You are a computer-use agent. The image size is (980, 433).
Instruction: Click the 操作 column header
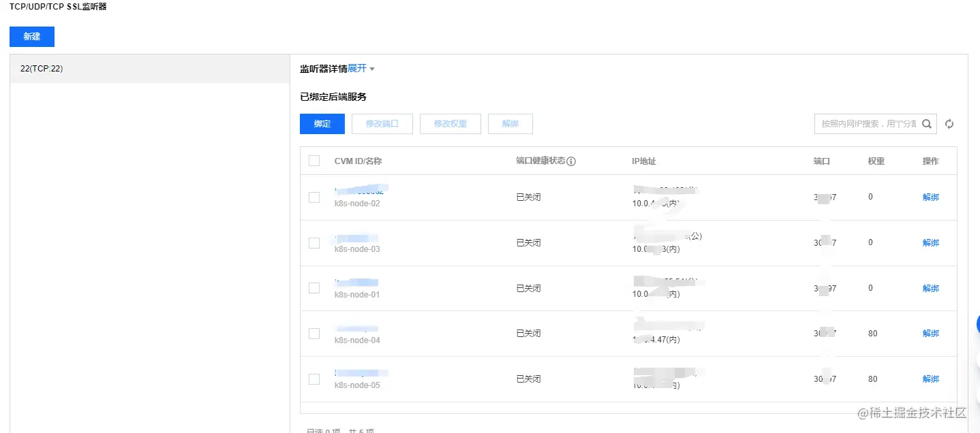click(931, 161)
